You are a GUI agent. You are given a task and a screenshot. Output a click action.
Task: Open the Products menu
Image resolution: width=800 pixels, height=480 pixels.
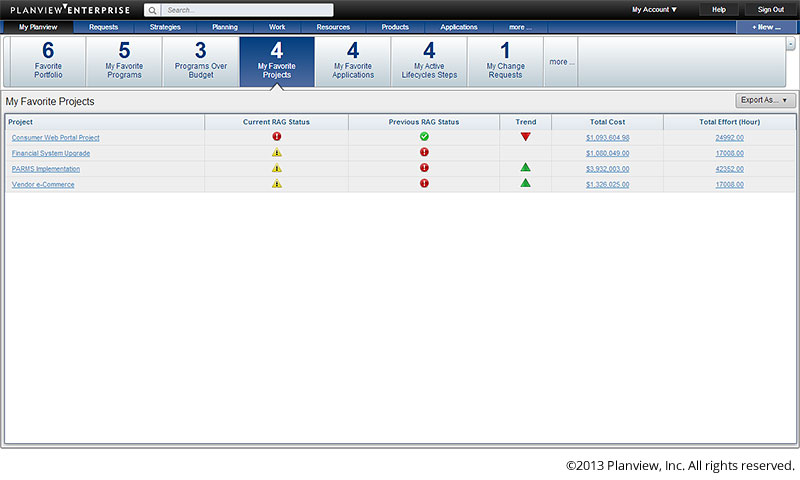[x=395, y=27]
